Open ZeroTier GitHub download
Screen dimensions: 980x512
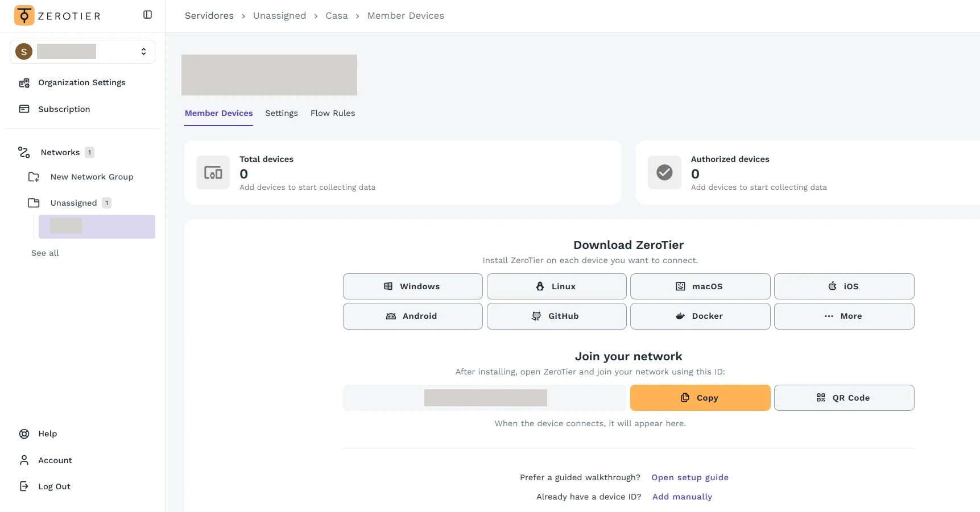(x=557, y=316)
